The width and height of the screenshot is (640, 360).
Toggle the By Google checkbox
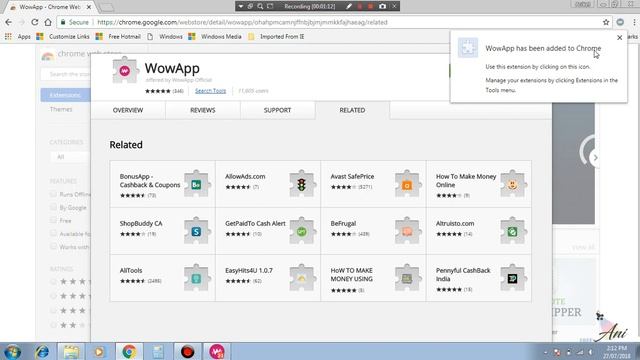coord(53,207)
